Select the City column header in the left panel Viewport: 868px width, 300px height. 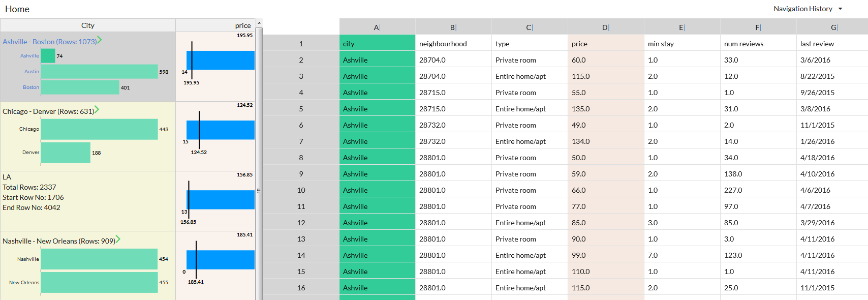click(88, 25)
